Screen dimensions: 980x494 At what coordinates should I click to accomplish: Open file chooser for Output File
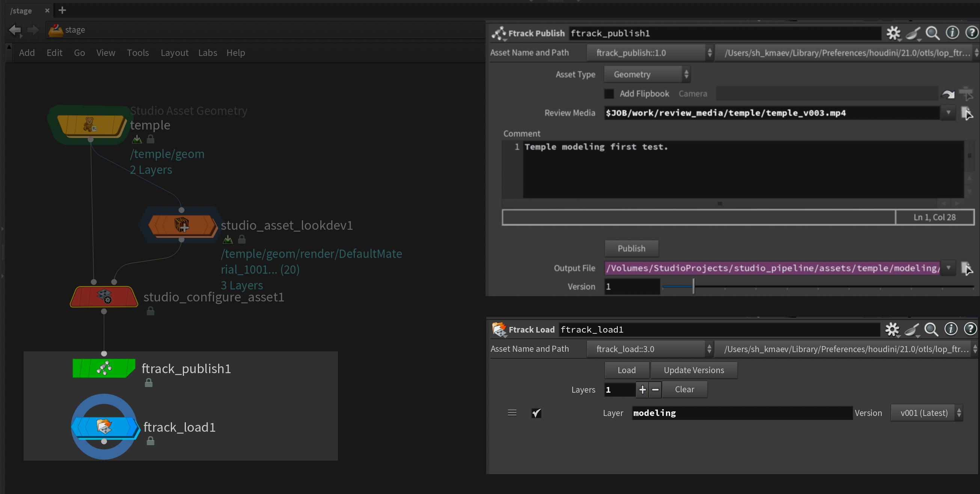click(966, 268)
